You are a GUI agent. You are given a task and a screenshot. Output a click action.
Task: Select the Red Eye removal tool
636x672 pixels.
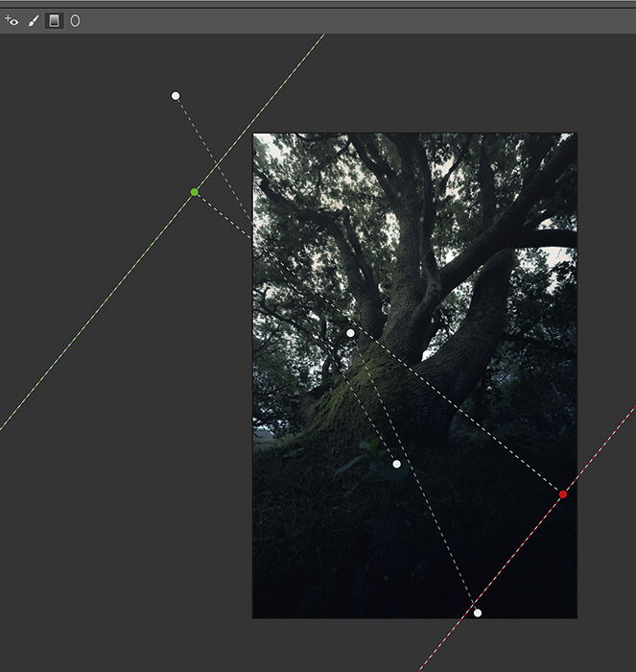(12, 20)
